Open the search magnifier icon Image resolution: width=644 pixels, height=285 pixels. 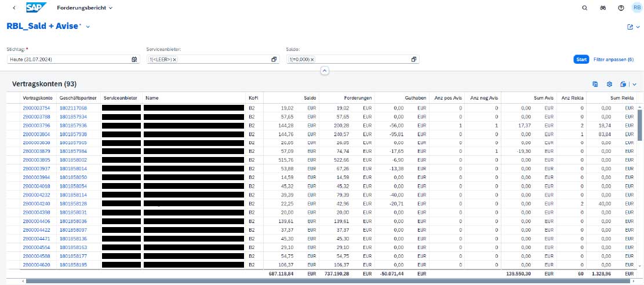pyautogui.click(x=584, y=8)
